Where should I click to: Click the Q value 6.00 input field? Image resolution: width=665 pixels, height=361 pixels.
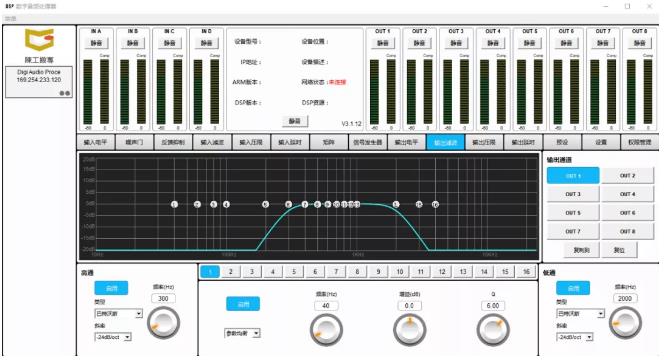click(x=493, y=305)
